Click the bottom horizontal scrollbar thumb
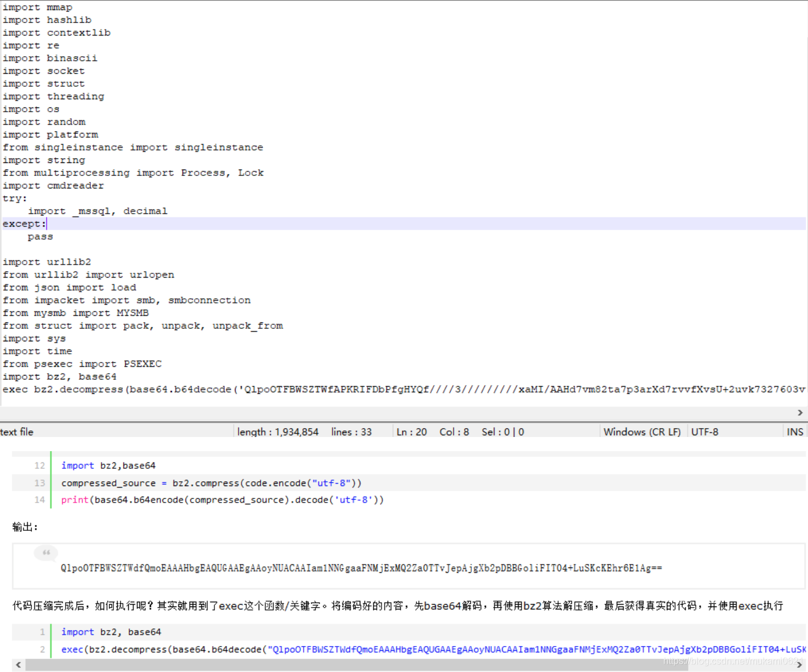808x672 pixels. click(x=356, y=665)
